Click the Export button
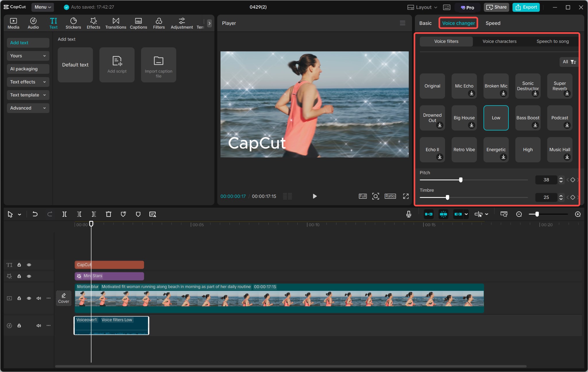This screenshot has height=372, width=588. pyautogui.click(x=526, y=7)
